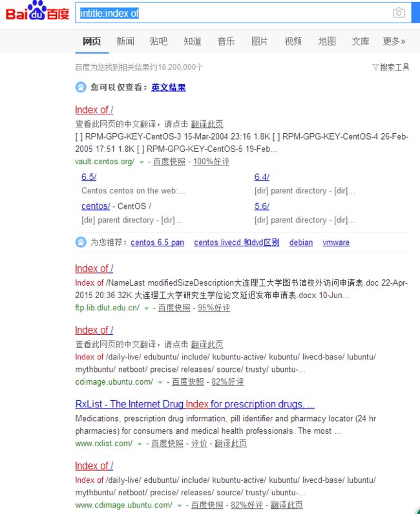Open the 百度快照 link for vault.centos.org
Screen dimensions: 420x514
click(169, 162)
